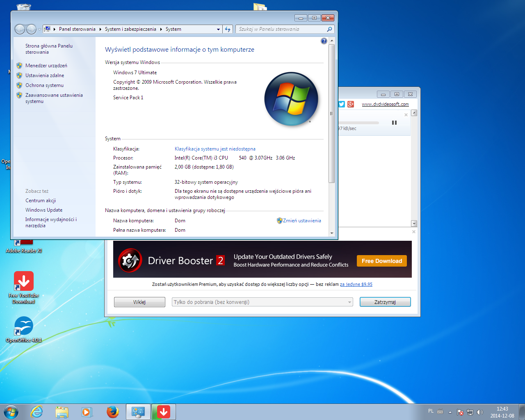Image resolution: width=525 pixels, height=420 pixels.
Task: Open Help with the blue question mark
Action: coord(324,41)
